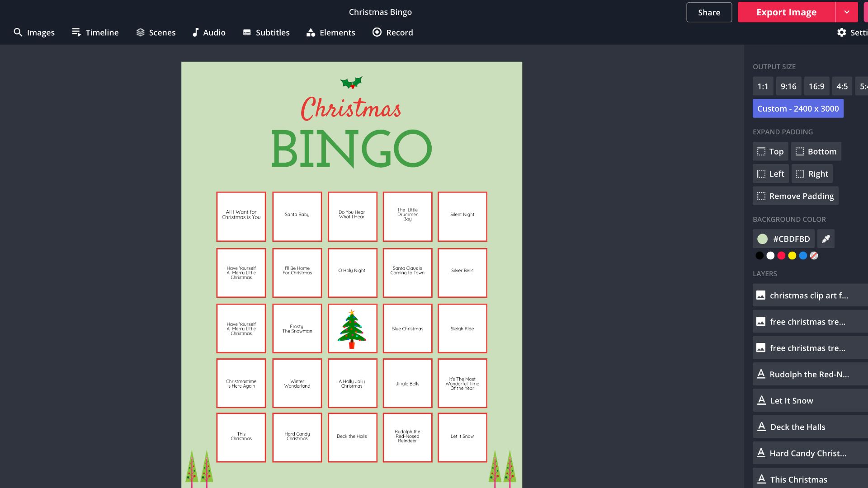The width and height of the screenshot is (868, 488).
Task: Open the Images search tool
Action: pyautogui.click(x=34, y=33)
